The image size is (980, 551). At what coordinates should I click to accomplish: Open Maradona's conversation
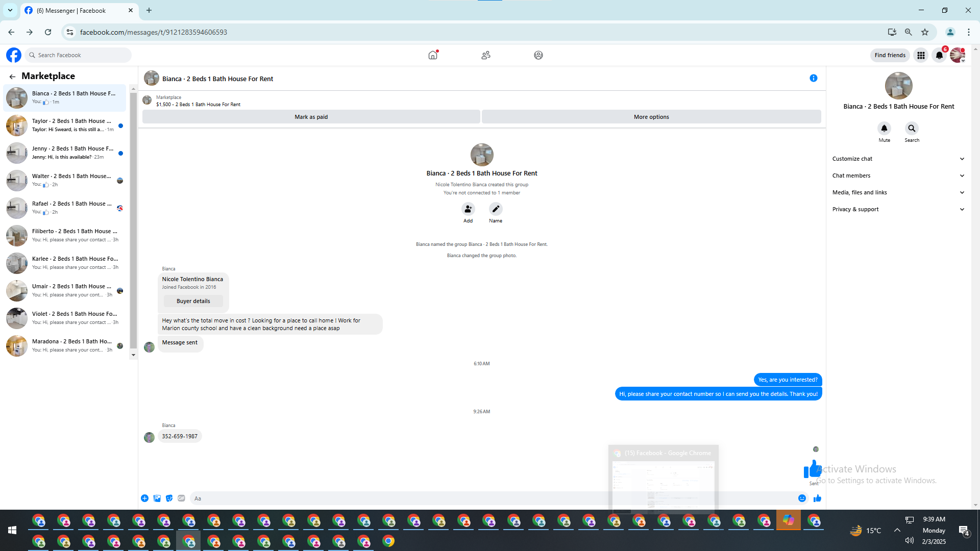tap(65, 346)
